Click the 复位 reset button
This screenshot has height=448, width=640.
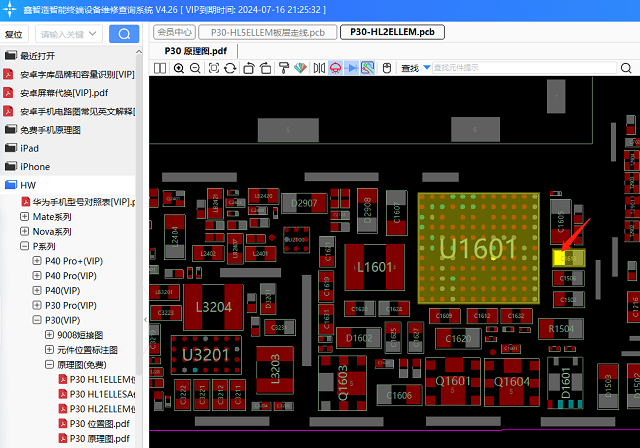point(14,34)
